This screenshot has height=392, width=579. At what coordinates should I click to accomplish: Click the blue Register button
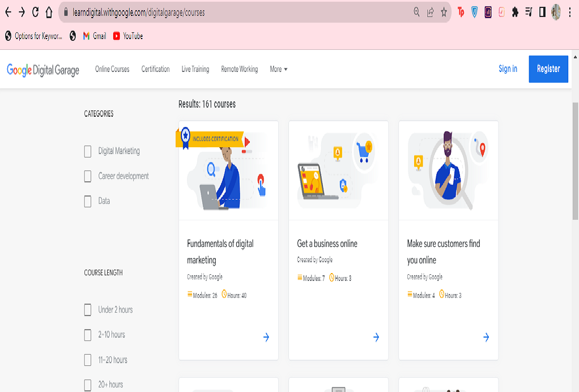(548, 69)
